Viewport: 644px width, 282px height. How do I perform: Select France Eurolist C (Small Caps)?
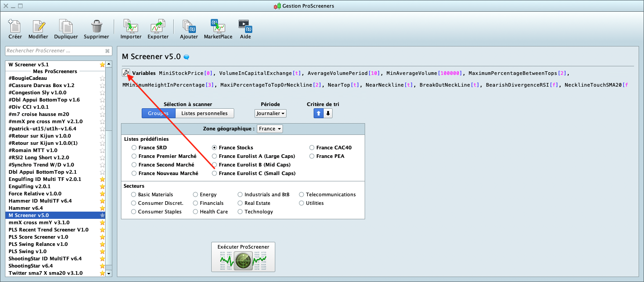click(214, 173)
